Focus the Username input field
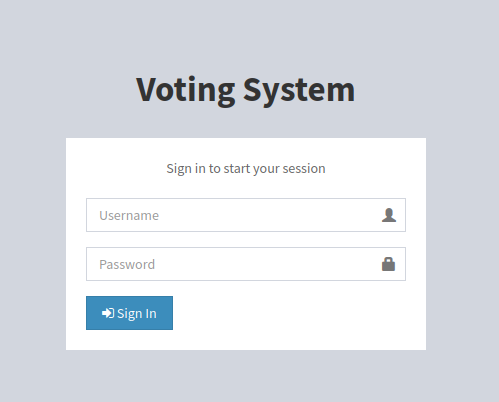This screenshot has width=499, height=402. pos(246,215)
